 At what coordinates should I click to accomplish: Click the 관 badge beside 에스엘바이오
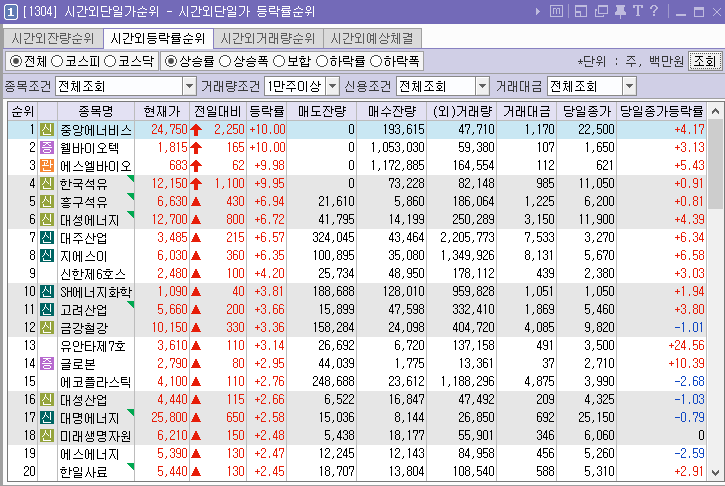pyautogui.click(x=47, y=166)
